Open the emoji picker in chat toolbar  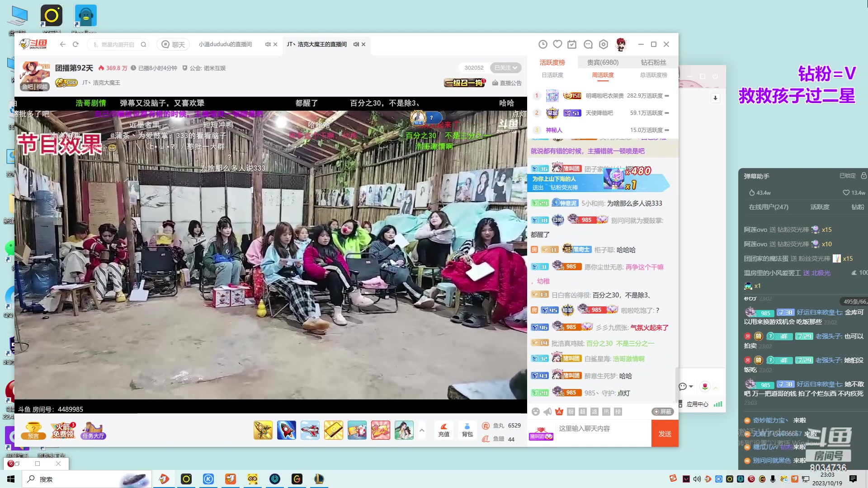coord(536,412)
